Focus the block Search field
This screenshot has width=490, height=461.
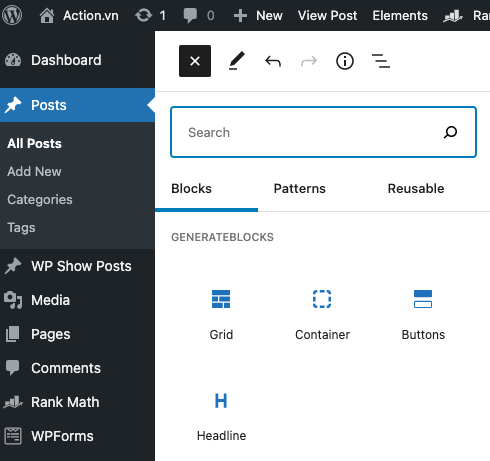(x=323, y=132)
